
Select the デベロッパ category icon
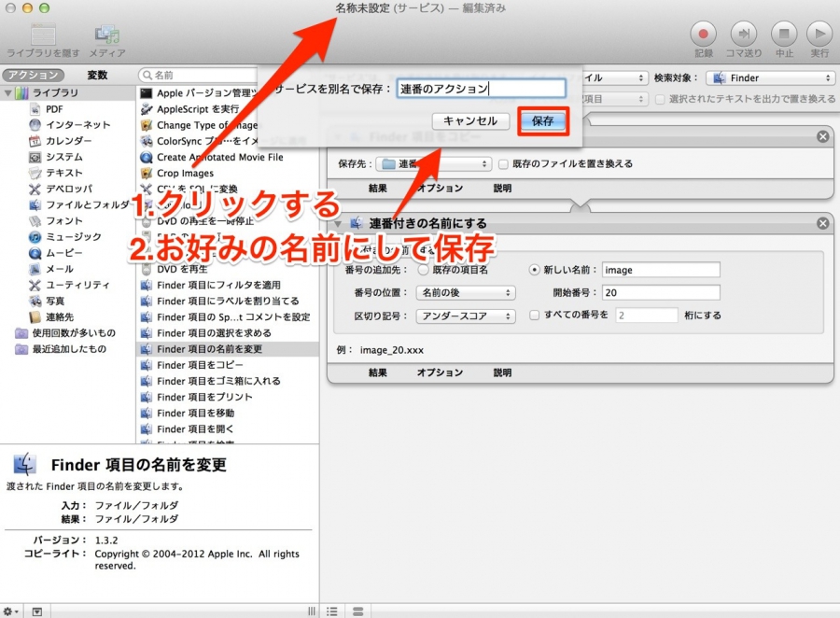click(35, 190)
